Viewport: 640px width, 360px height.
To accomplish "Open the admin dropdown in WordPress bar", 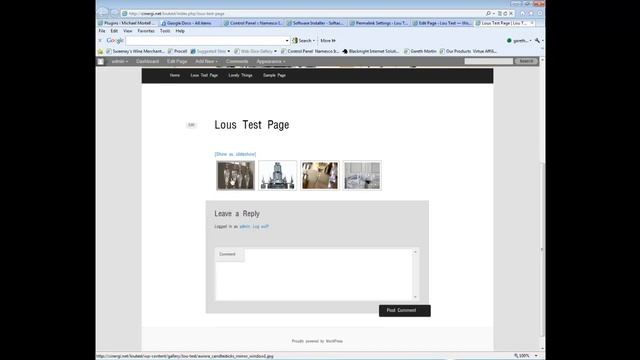I will pyautogui.click(x=120, y=62).
